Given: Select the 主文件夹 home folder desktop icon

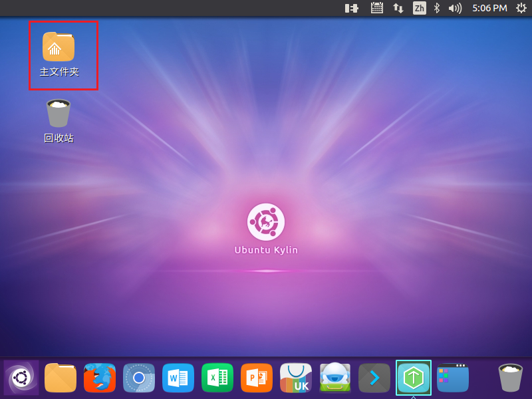Looking at the screenshot, I should [x=59, y=55].
